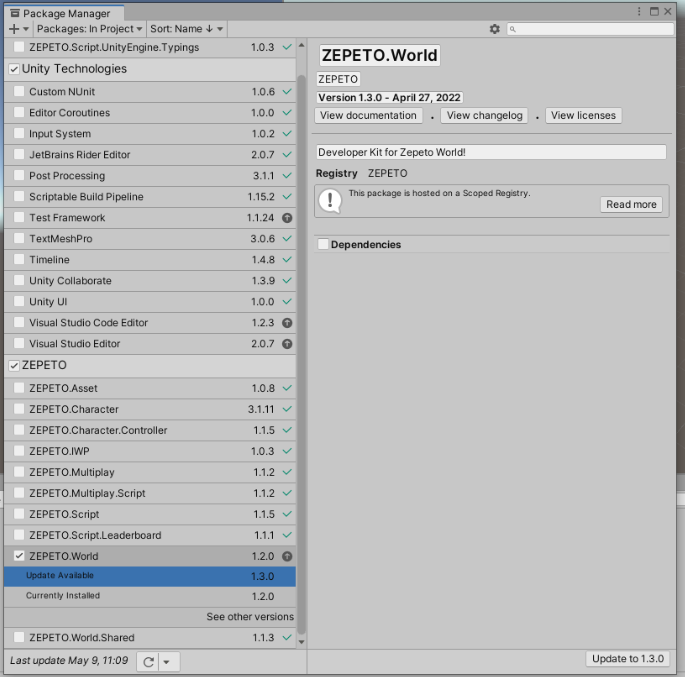
Task: Click the installed checkmark beside ZEPETO.Multiplay
Action: click(x=287, y=472)
